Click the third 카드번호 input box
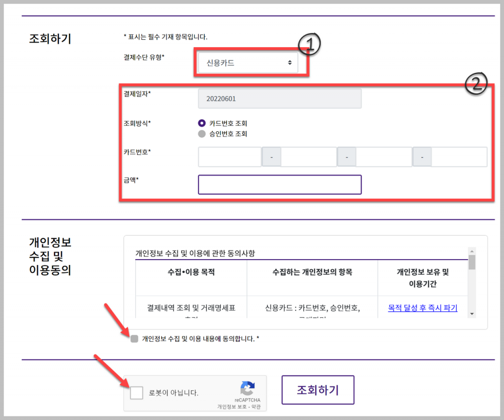504x420 pixels. coord(383,157)
